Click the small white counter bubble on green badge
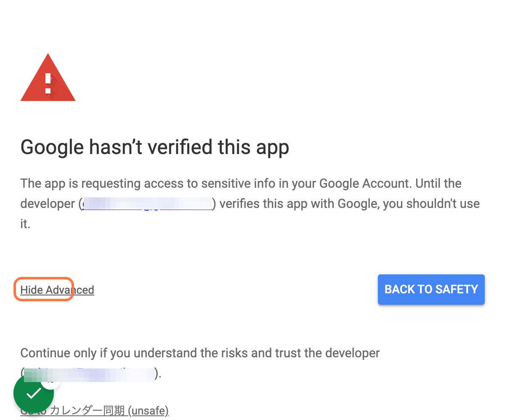Screen dimensions: 505x420 (51, 380)
